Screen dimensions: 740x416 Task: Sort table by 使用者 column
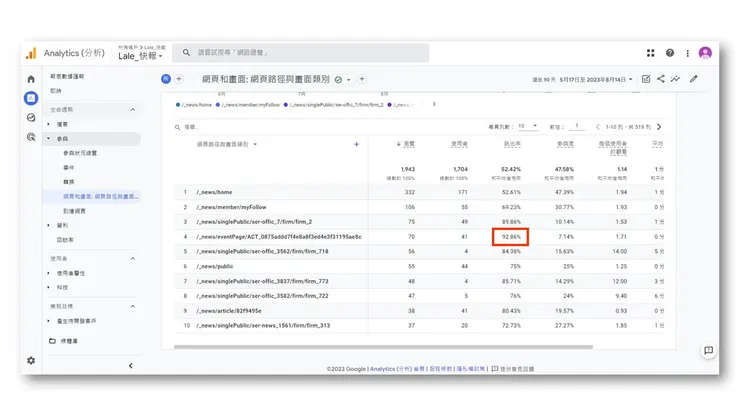pyautogui.click(x=459, y=144)
